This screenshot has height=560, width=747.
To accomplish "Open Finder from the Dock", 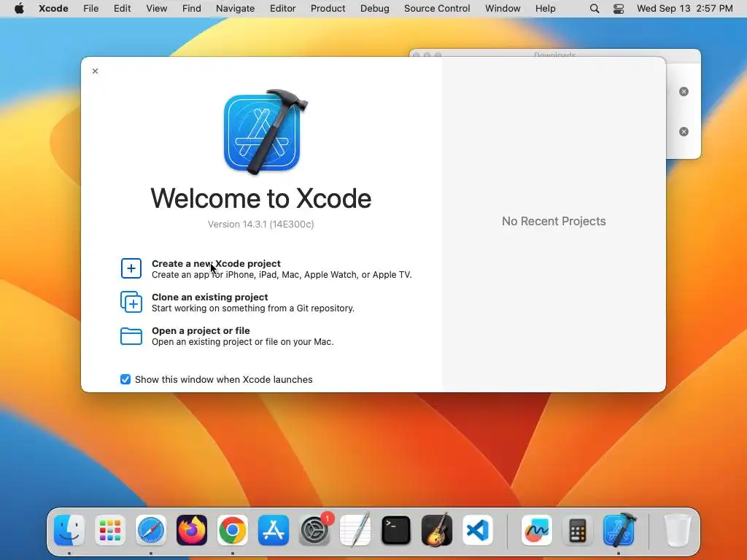I will point(69,530).
